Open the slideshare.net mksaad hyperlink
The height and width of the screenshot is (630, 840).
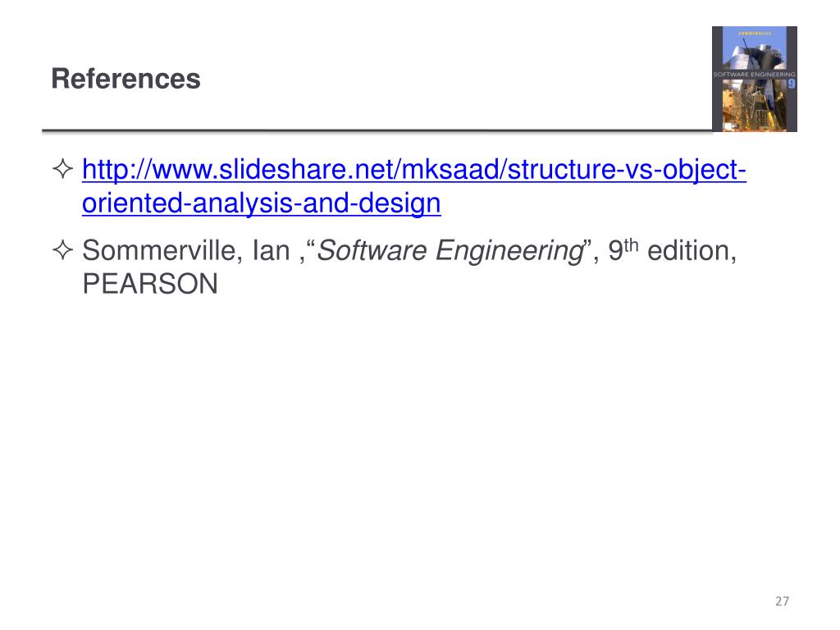click(x=414, y=186)
